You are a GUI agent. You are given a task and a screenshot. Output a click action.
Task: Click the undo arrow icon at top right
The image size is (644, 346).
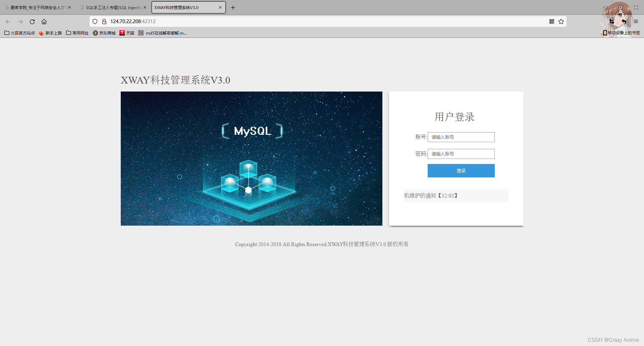click(x=624, y=21)
